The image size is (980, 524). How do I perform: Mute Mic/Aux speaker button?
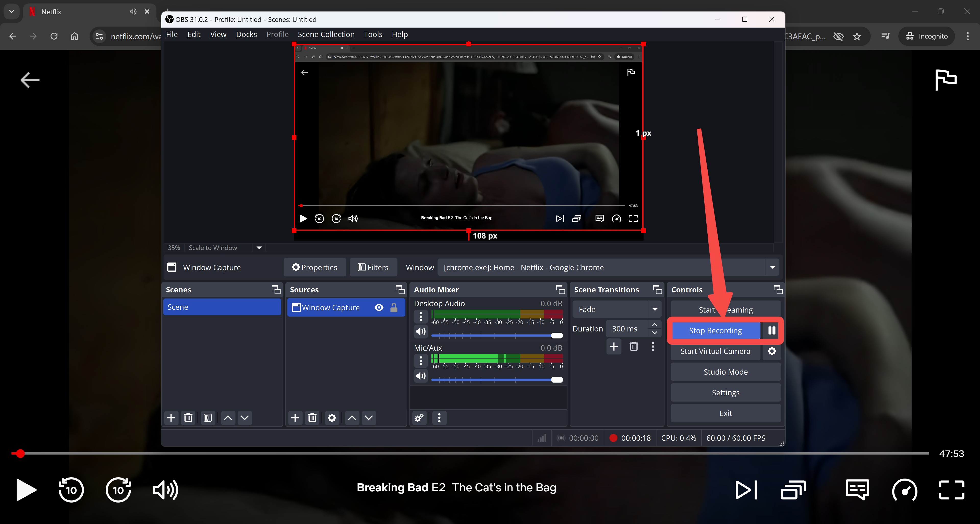421,376
